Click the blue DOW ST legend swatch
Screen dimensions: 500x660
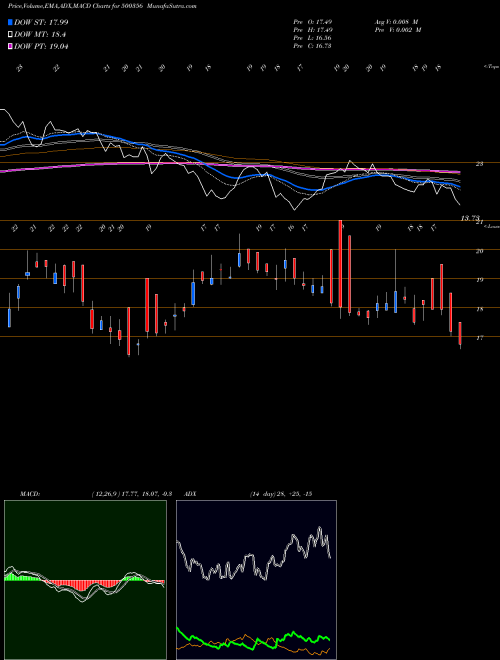click(10, 22)
